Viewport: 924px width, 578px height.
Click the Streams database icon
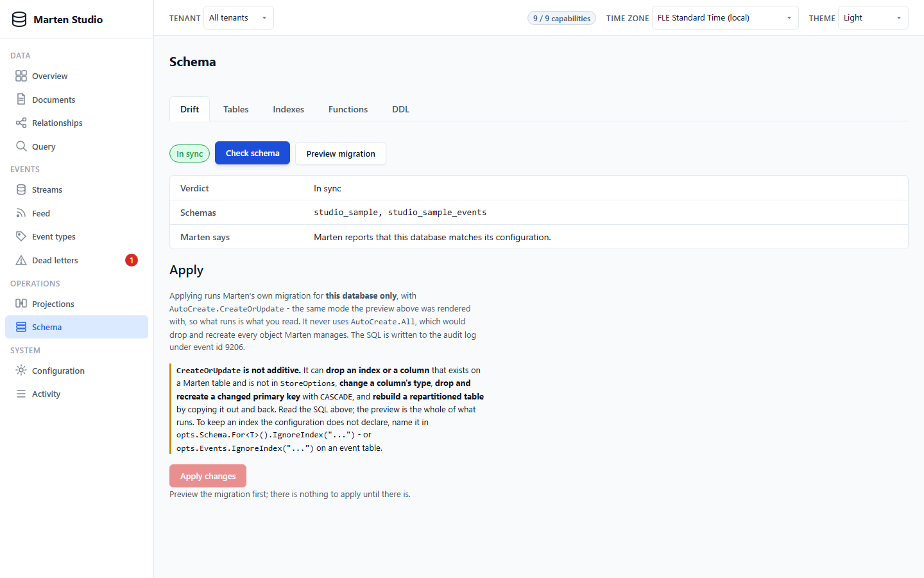(x=21, y=189)
